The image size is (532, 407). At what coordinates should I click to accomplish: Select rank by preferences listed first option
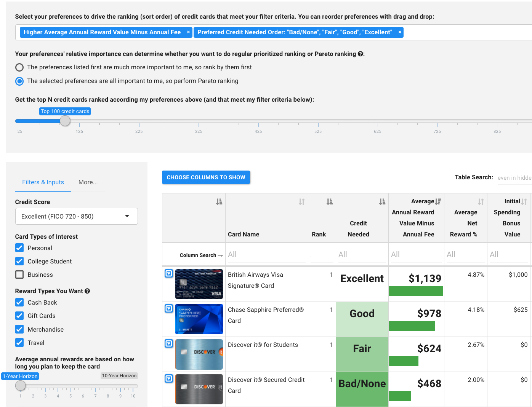click(x=19, y=67)
